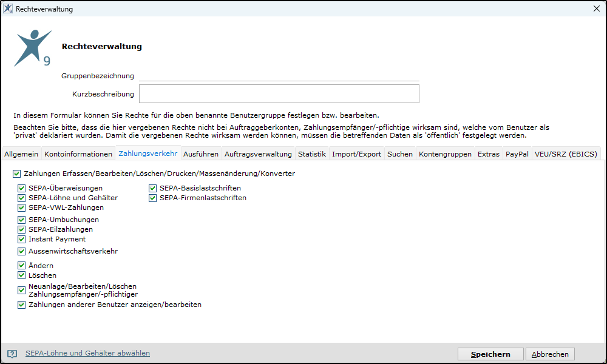Open the SEPA-Löhne und Gehälter abwählen link
This screenshot has height=364, width=607.
pos(87,353)
